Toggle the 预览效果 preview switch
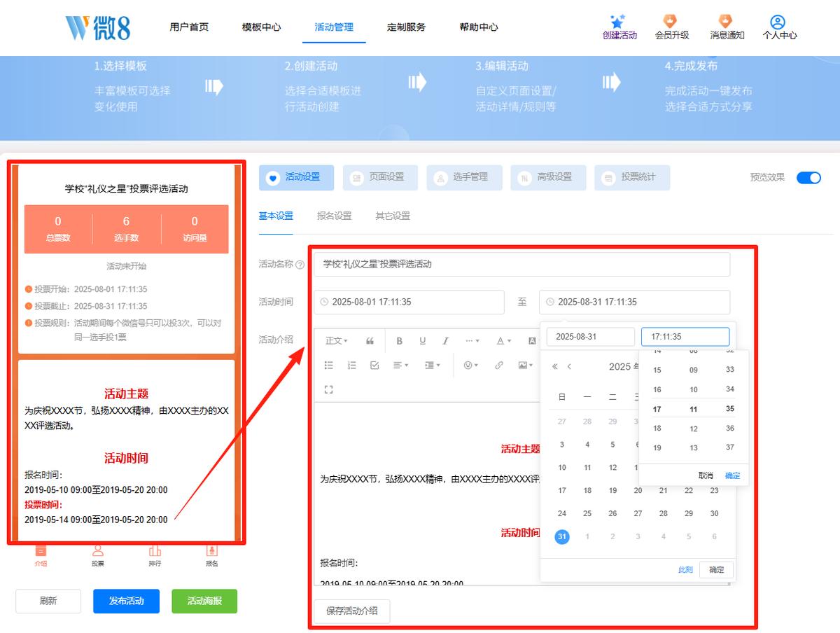Viewport: 840px width, 633px height. tap(808, 177)
